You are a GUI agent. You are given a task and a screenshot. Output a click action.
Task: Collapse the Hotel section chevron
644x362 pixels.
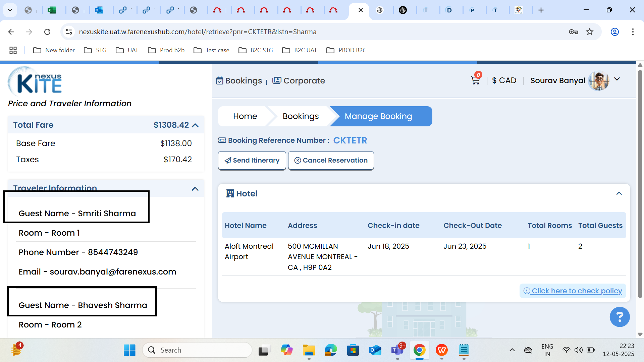coord(619,194)
